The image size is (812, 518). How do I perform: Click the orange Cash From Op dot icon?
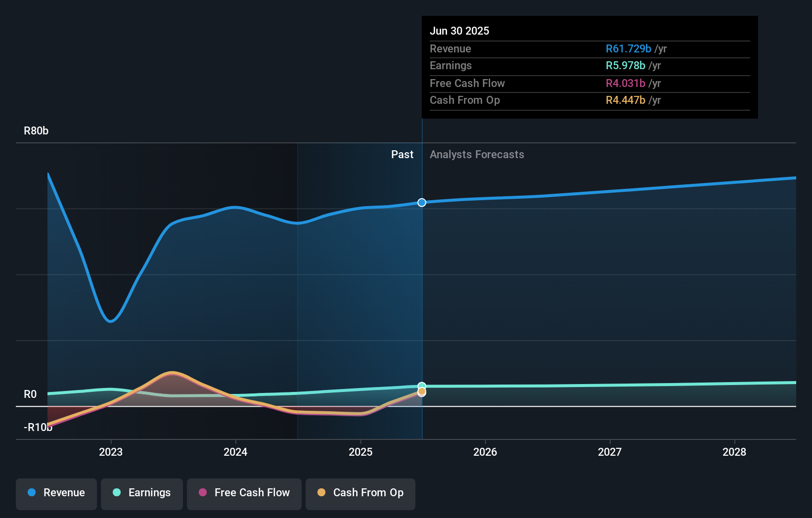[x=321, y=493]
